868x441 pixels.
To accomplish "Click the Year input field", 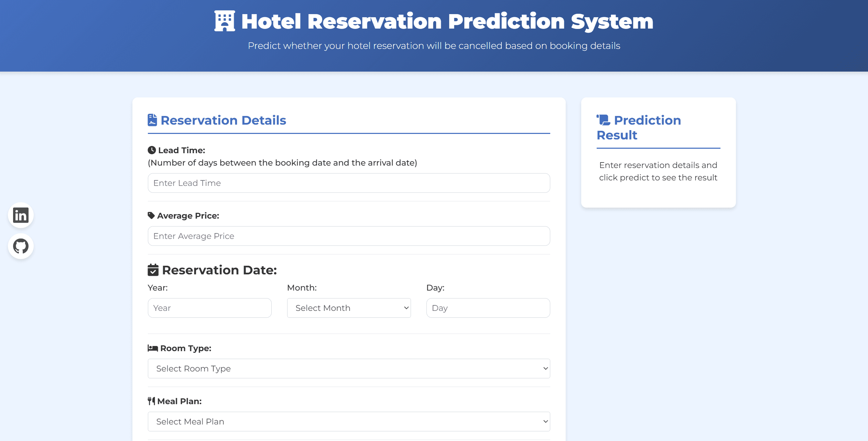I will tap(209, 308).
